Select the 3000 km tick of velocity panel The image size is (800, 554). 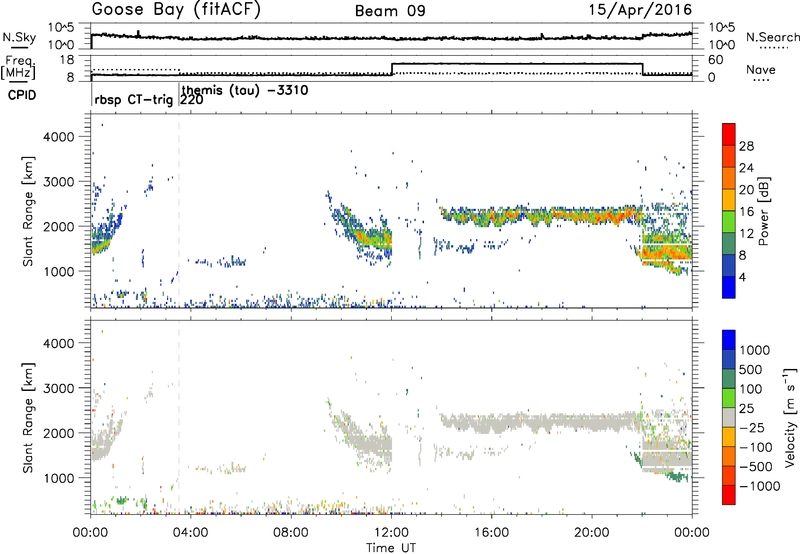tap(59, 388)
